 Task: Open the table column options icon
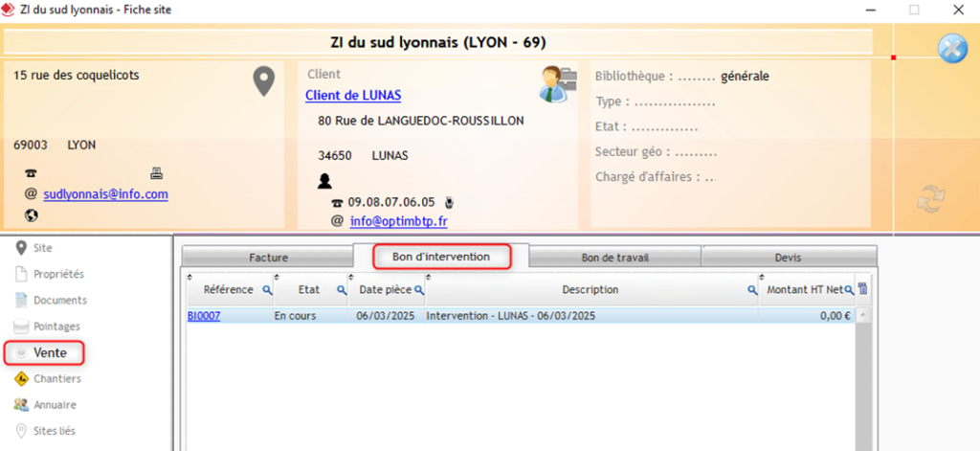click(x=863, y=290)
